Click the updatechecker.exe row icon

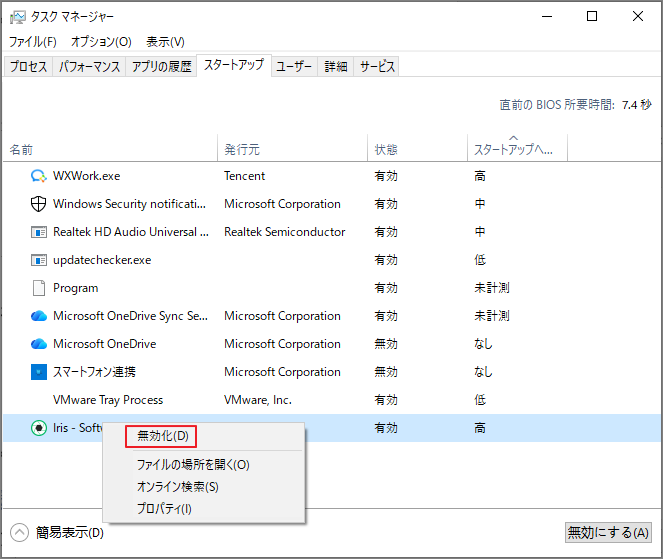(38, 260)
